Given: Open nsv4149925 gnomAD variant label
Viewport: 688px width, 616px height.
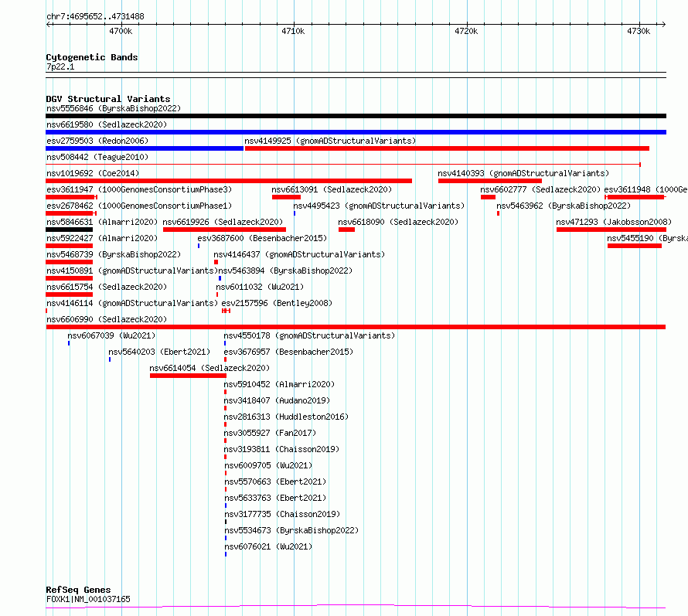Looking at the screenshot, I should click(330, 141).
